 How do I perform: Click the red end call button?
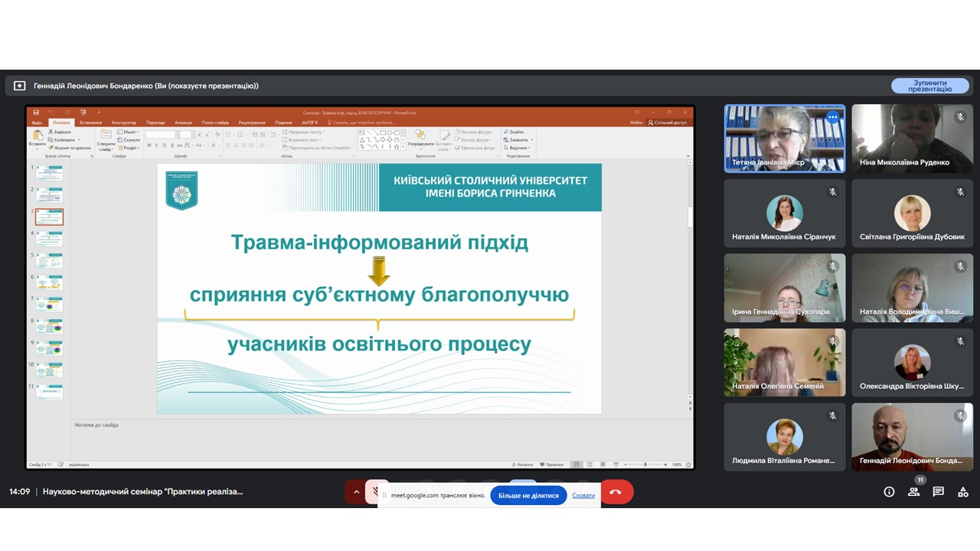[x=616, y=492]
